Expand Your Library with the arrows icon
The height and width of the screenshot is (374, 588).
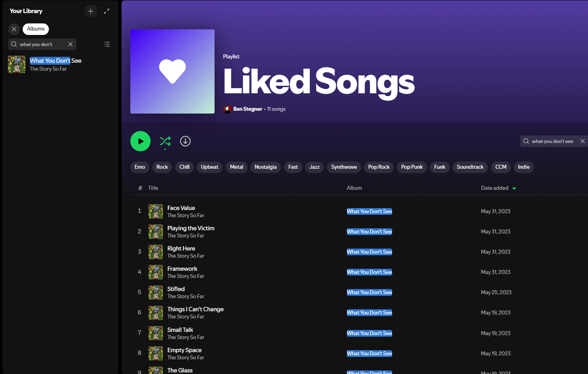tap(106, 11)
